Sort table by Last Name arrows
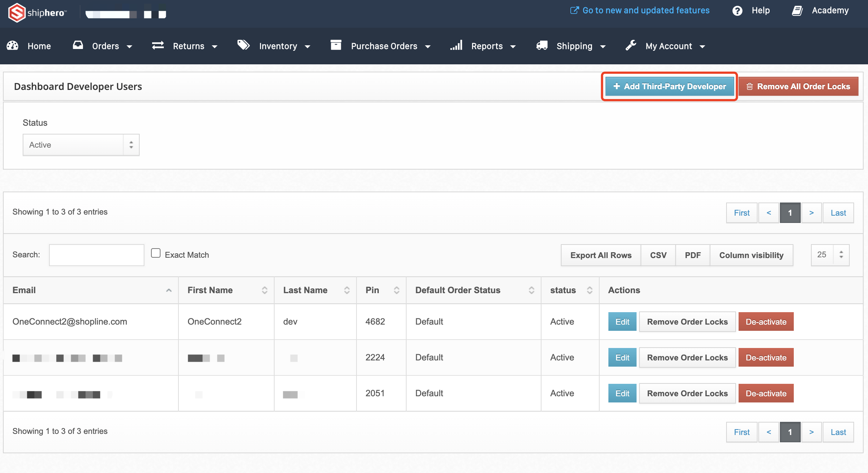 pyautogui.click(x=347, y=290)
